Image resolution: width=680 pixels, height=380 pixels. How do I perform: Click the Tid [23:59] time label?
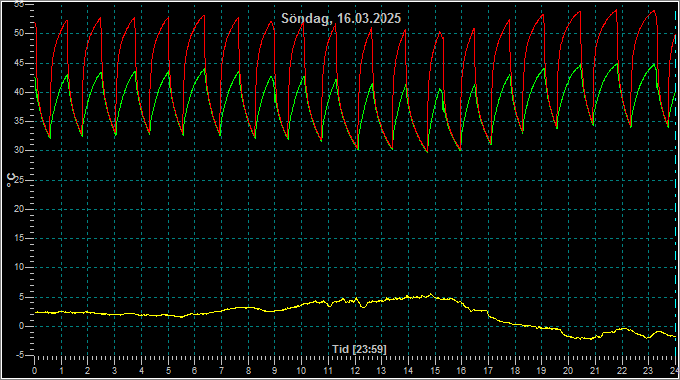[x=359, y=349]
